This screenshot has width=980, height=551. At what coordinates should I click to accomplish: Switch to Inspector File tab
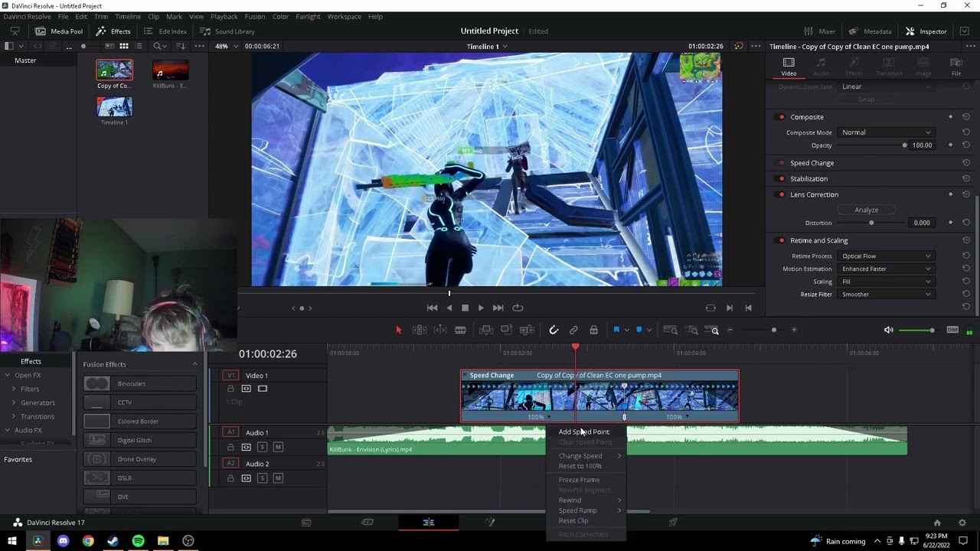point(956,67)
